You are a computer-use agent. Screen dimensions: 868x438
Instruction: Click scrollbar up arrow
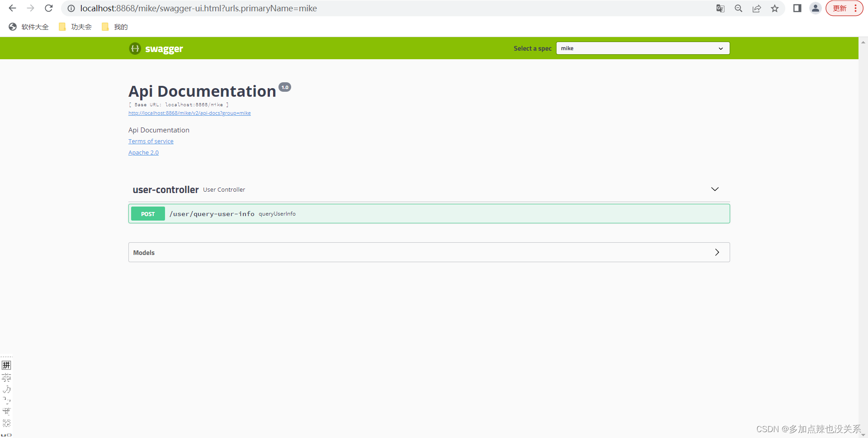[863, 42]
